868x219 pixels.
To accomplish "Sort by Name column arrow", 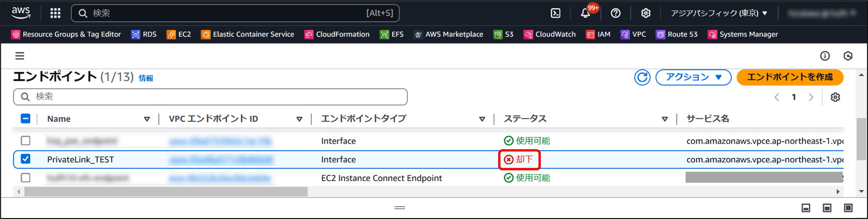I will tap(147, 119).
